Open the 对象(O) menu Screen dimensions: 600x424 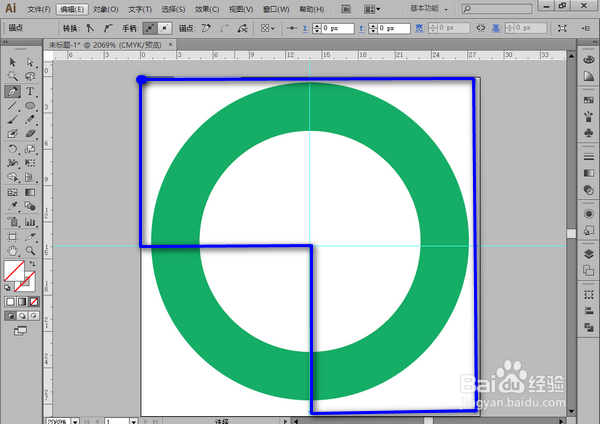tap(106, 9)
